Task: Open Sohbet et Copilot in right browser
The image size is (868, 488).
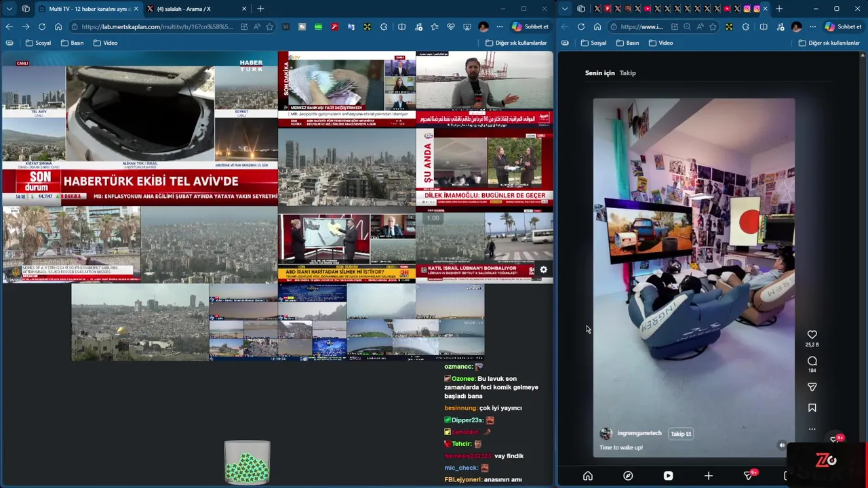Action: pyautogui.click(x=844, y=26)
